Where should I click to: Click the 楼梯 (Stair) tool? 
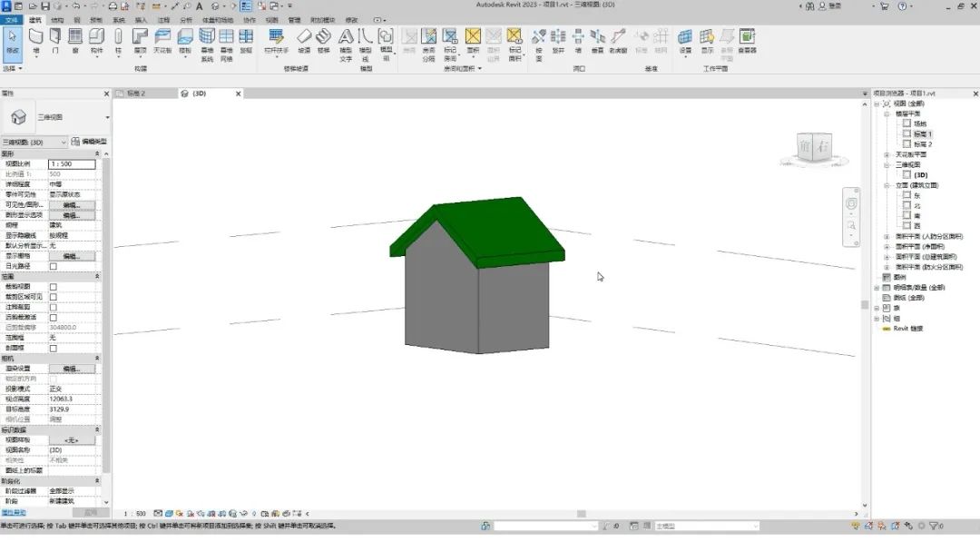(x=323, y=41)
